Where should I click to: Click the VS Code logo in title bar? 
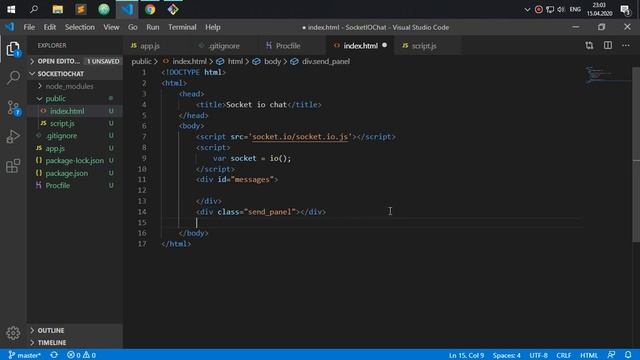coord(10,27)
